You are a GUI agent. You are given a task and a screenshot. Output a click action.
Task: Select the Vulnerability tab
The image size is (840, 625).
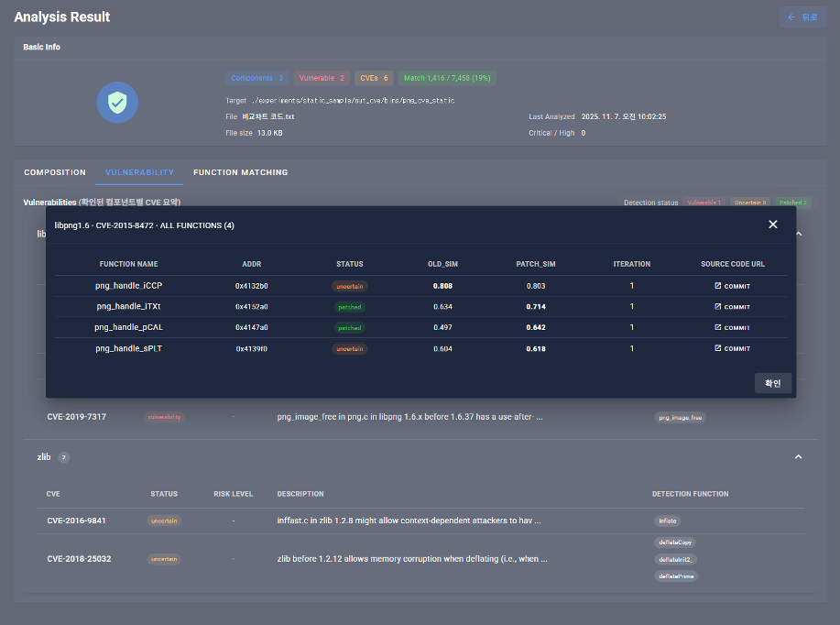[x=139, y=172]
